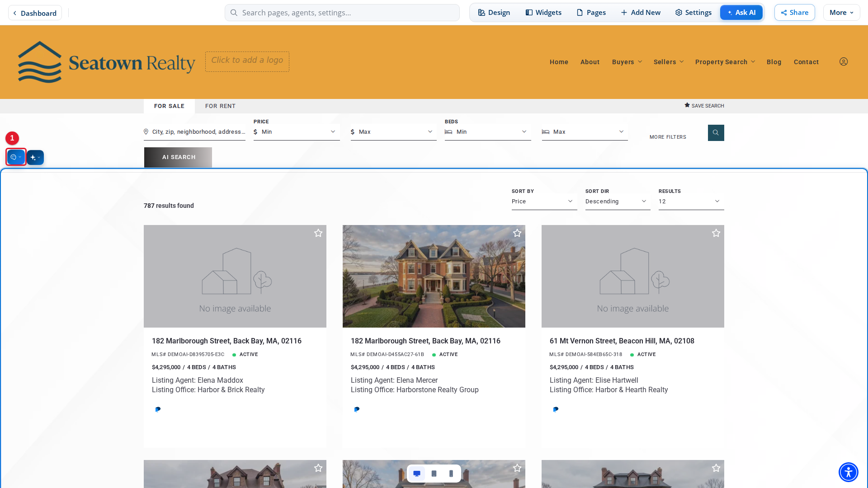The width and height of the screenshot is (868, 488).
Task: Open the accessibility widget icon
Action: [849, 472]
